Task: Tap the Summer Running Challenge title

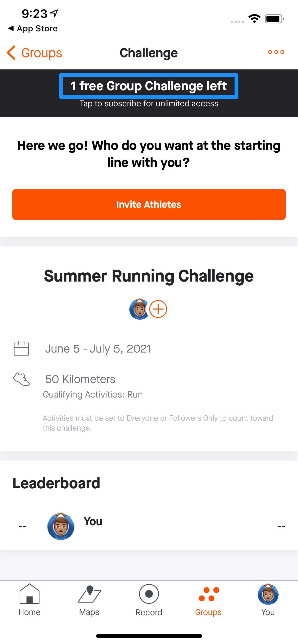Action: coord(149,276)
